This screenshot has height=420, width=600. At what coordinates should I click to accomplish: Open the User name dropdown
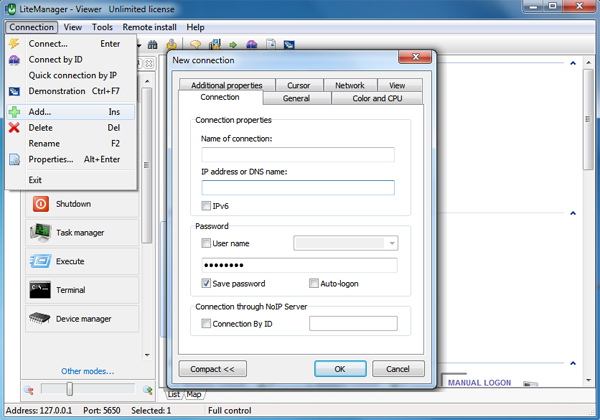click(x=392, y=243)
